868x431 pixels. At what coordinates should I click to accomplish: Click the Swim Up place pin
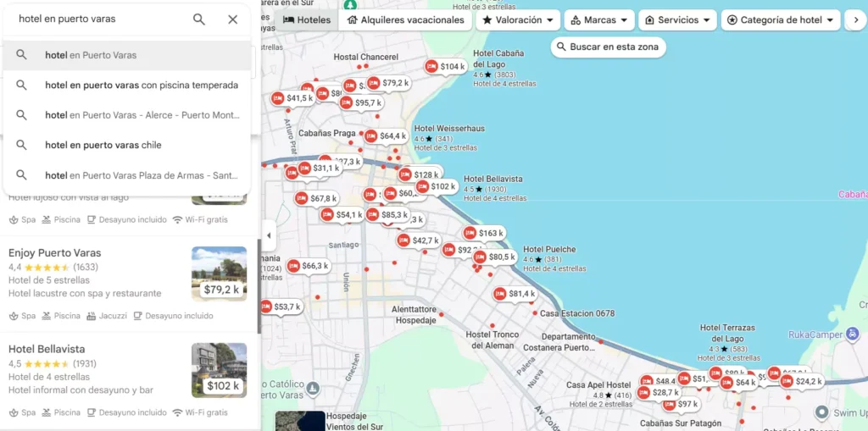(x=822, y=412)
